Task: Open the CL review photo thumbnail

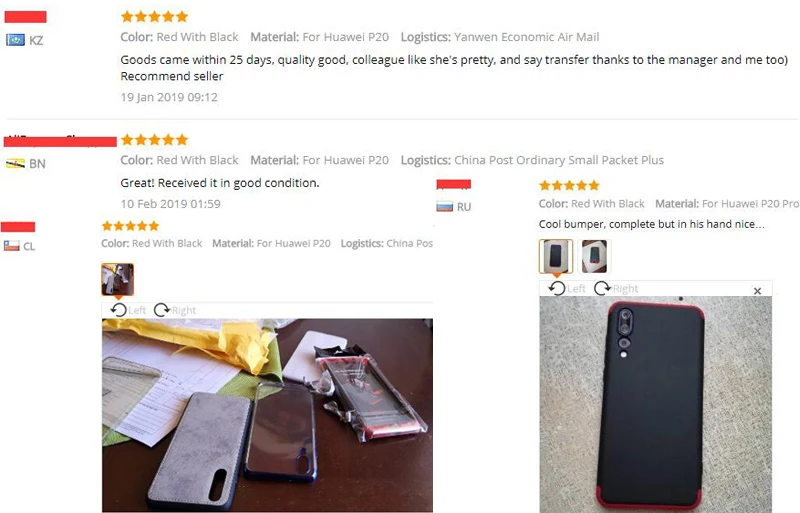Action: (117, 279)
